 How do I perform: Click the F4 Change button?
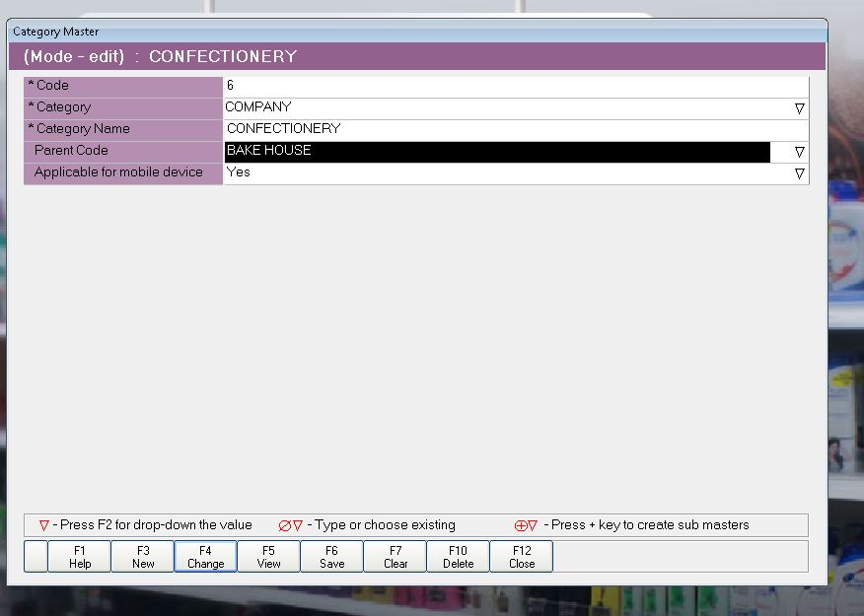[x=205, y=557]
